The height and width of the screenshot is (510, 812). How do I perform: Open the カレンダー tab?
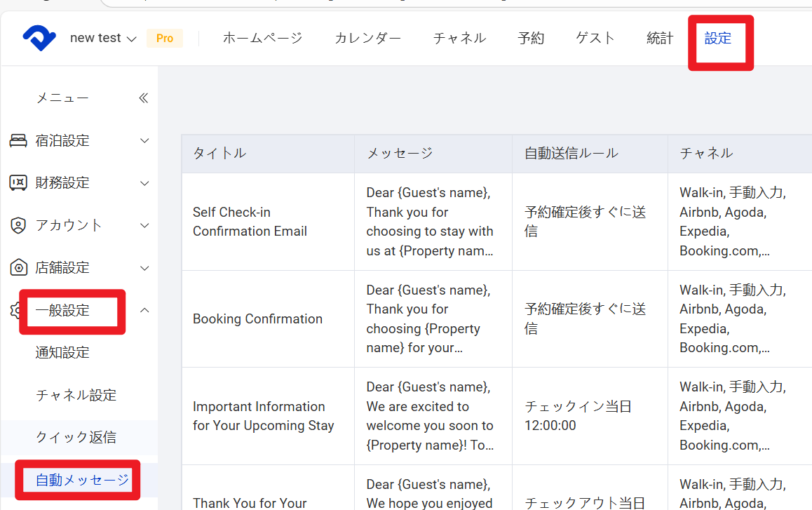click(x=367, y=39)
